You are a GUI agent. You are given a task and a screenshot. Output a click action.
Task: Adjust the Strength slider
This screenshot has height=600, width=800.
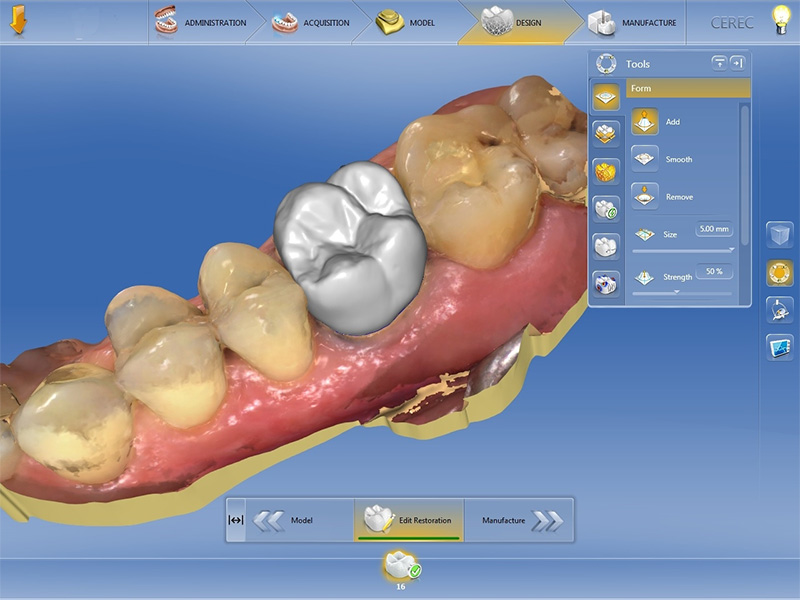pyautogui.click(x=682, y=293)
